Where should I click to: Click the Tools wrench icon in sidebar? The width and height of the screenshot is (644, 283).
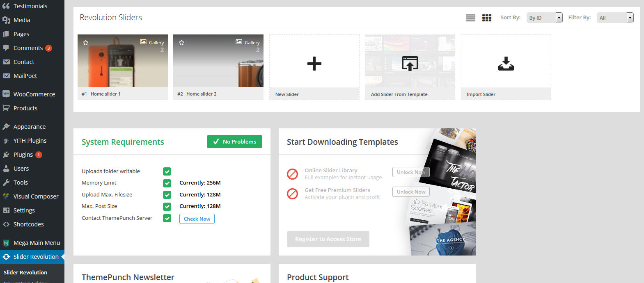tap(6, 183)
